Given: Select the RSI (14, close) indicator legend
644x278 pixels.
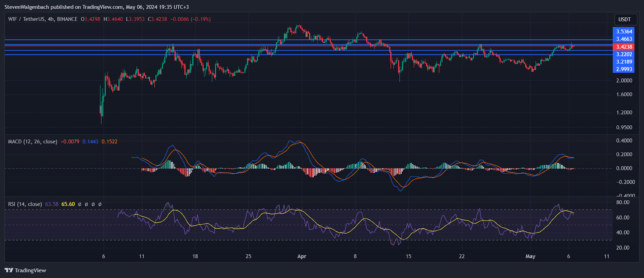Looking at the screenshot, I should pos(25,204).
